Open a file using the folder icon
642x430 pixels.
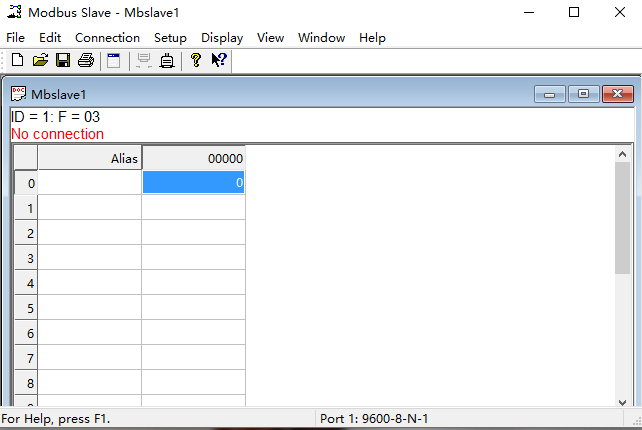pyautogui.click(x=40, y=60)
